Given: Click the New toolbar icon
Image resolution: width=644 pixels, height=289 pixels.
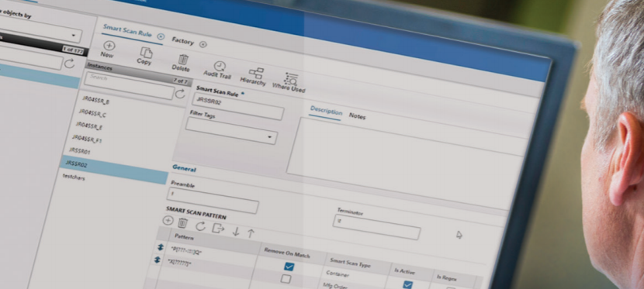Looking at the screenshot, I should pos(109,46).
